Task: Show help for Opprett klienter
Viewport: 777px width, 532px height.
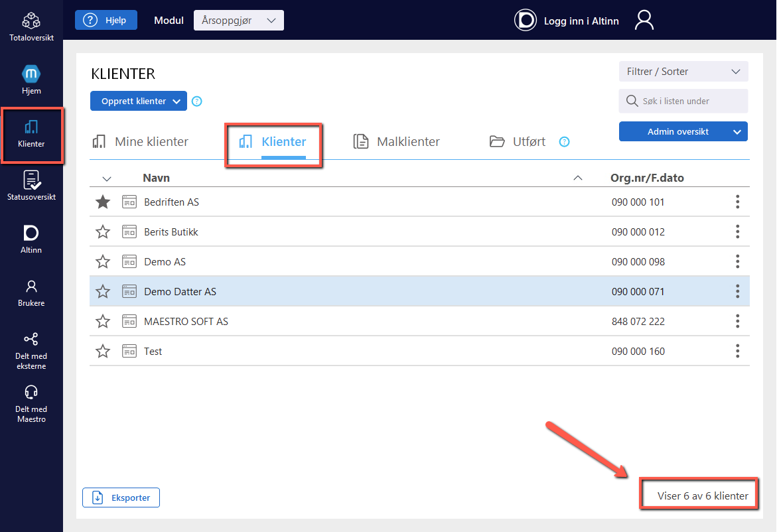Action: click(196, 101)
